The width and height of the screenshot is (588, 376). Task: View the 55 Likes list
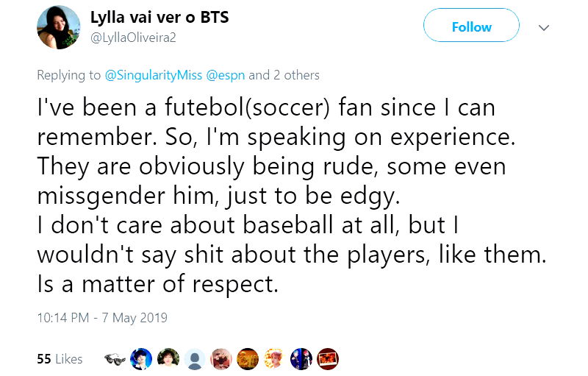coord(60,359)
